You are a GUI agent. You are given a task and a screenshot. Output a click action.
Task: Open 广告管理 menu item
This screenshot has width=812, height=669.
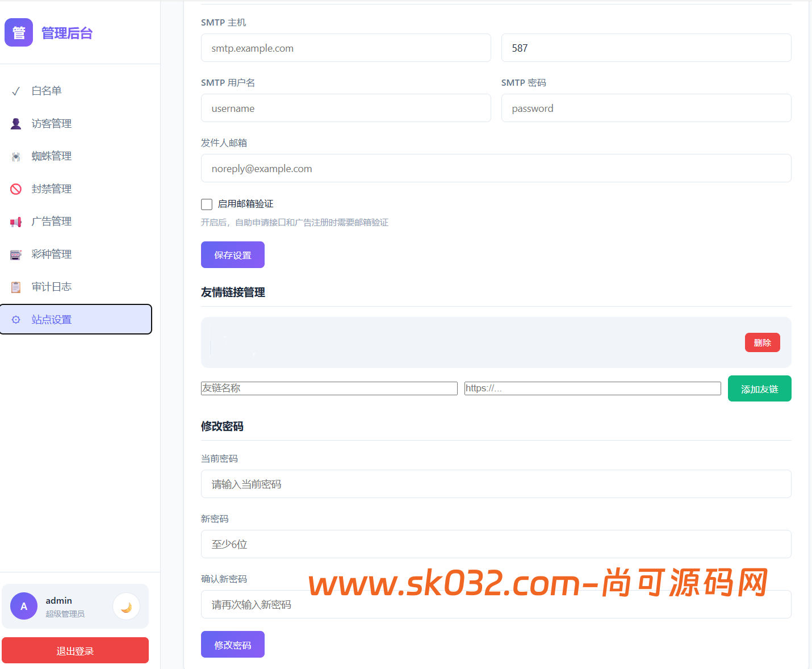(76, 221)
